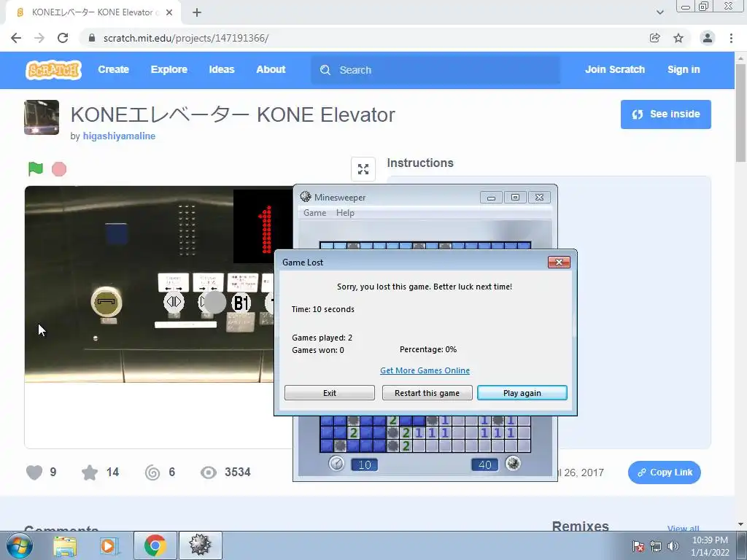Click Explore in Scratch navigation
747x560 pixels.
pos(169,69)
